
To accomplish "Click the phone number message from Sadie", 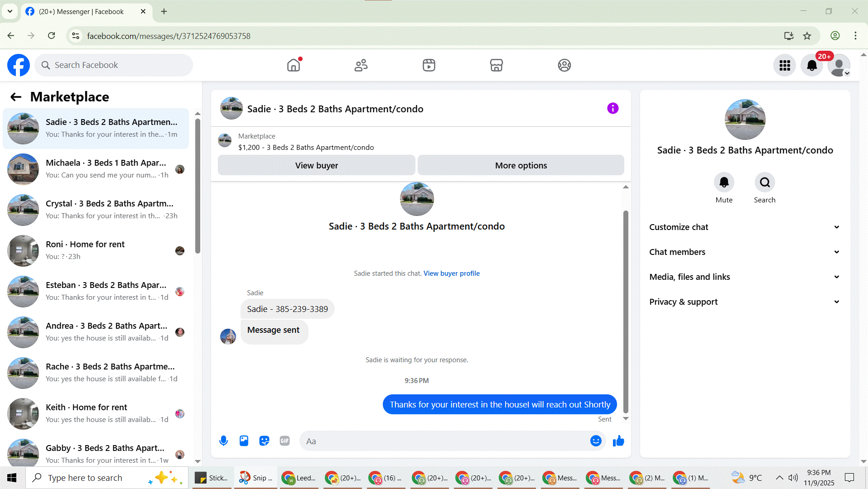I will 288,309.
